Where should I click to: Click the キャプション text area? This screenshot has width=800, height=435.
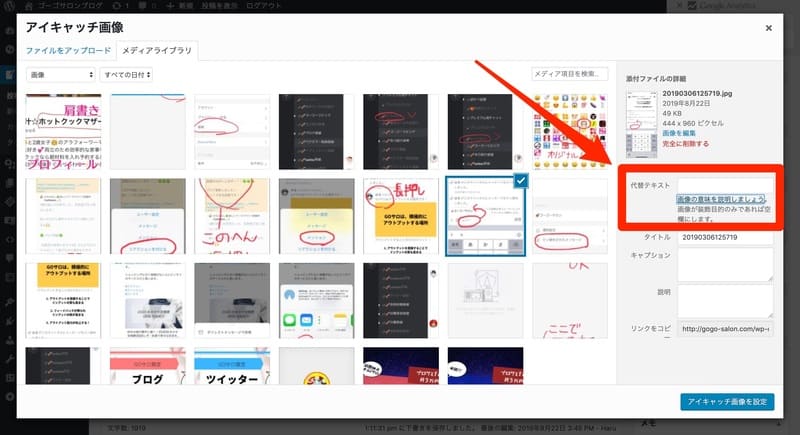724,264
